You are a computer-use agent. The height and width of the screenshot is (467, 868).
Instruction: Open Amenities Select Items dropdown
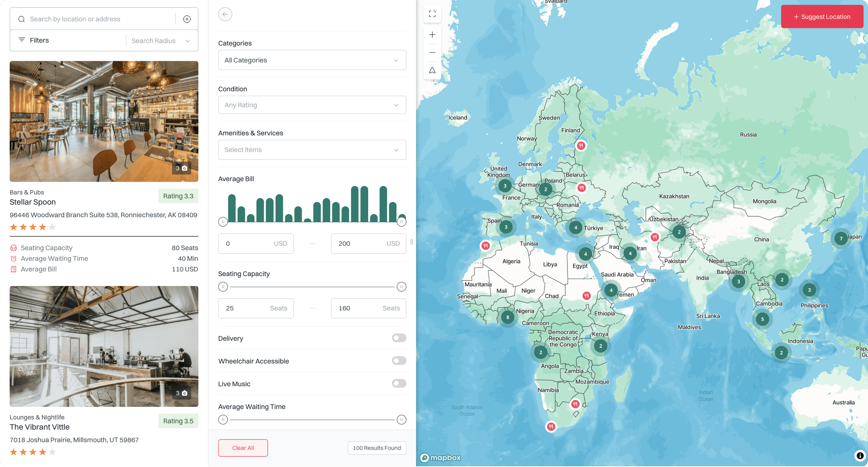[312, 150]
